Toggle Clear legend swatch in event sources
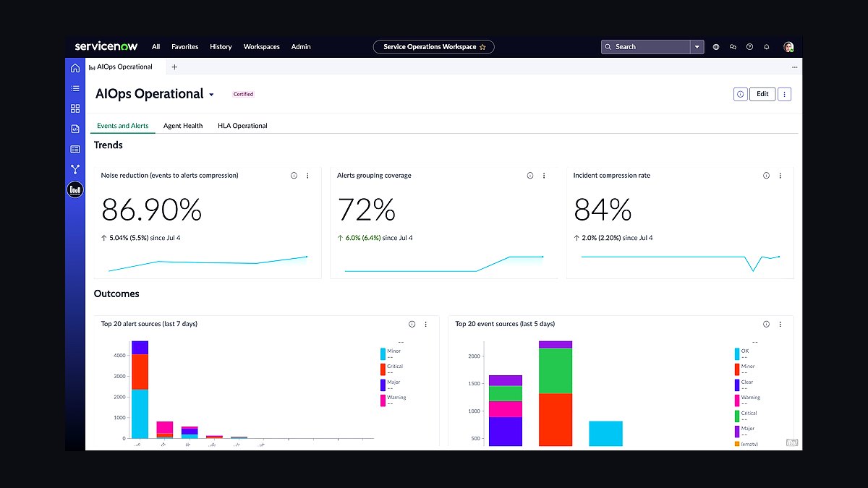This screenshot has width=868, height=488. (x=737, y=385)
